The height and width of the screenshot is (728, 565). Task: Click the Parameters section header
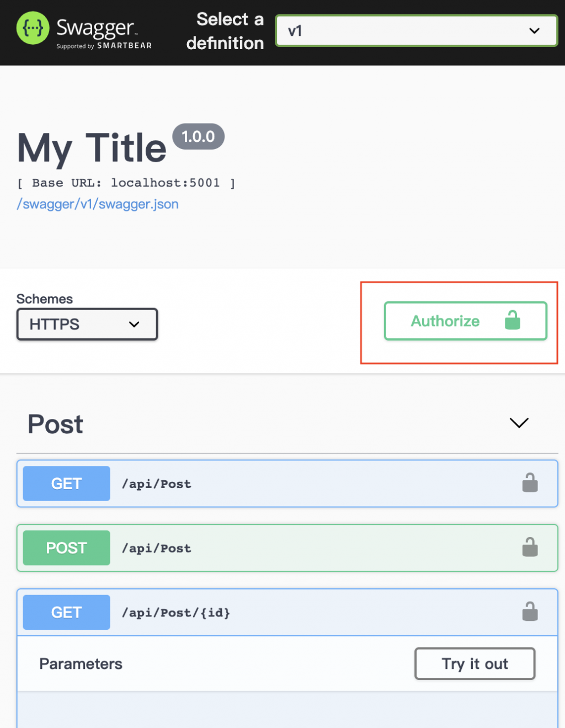pos(81,664)
